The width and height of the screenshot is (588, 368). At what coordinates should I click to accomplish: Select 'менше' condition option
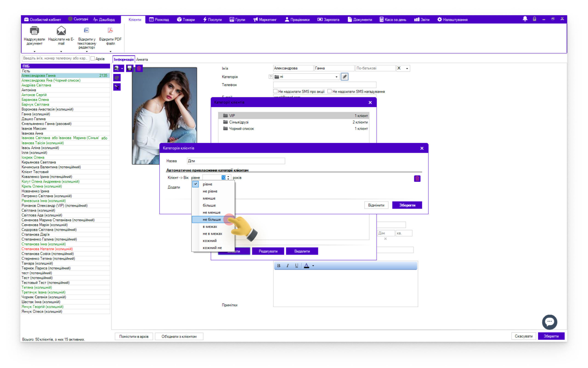213,198
